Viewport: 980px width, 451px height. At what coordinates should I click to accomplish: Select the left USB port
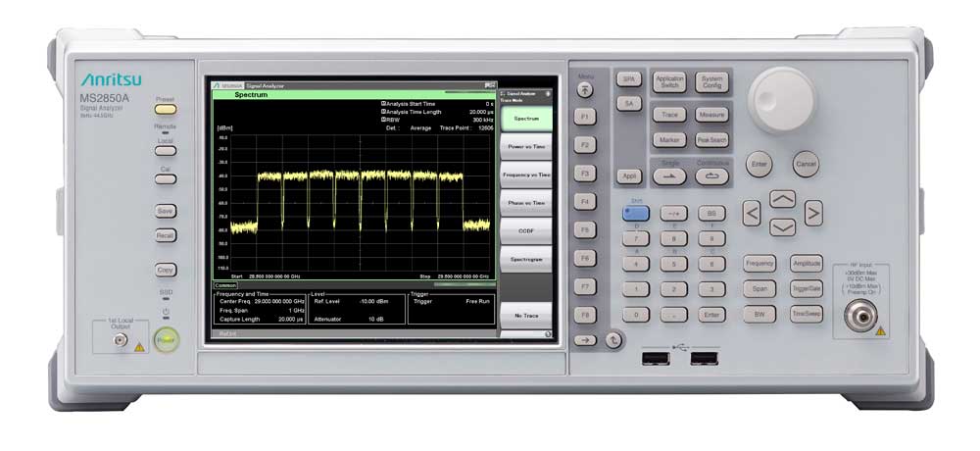655,359
